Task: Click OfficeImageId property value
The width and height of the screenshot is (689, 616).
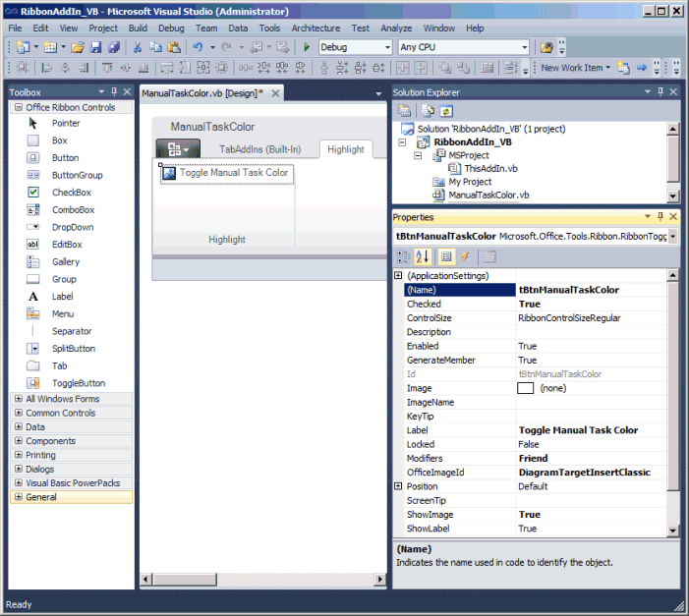Action: pos(592,473)
